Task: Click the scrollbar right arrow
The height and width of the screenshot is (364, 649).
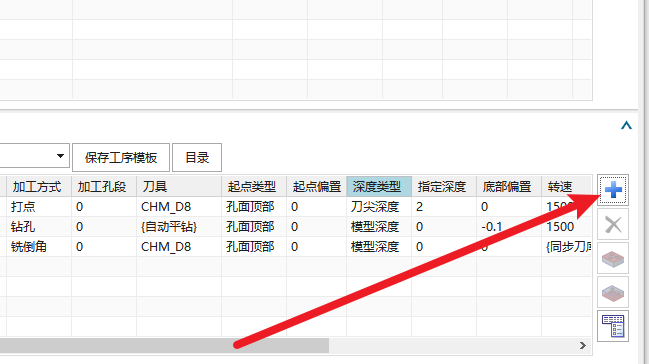Action: pyautogui.click(x=583, y=345)
